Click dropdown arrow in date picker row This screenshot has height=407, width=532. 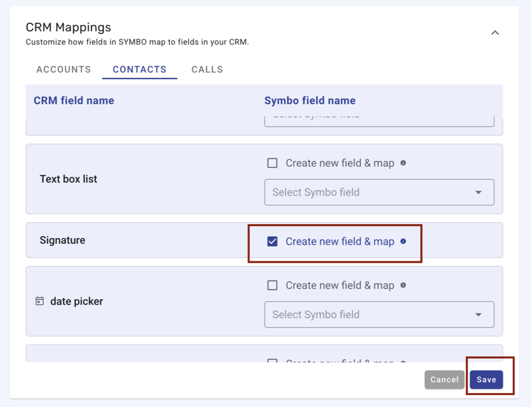pyautogui.click(x=478, y=315)
